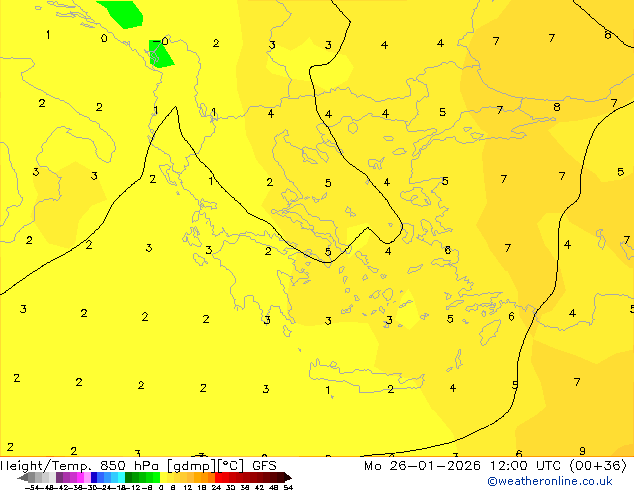The width and height of the screenshot is (634, 490).
Task: Click the '54' legend scale label at right end
Action: pos(288,487)
